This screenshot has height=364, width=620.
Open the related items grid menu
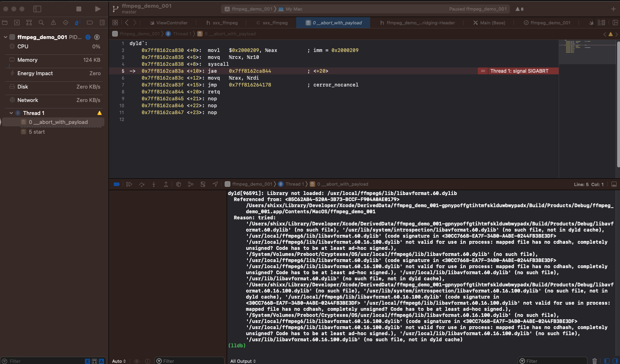[x=115, y=23]
